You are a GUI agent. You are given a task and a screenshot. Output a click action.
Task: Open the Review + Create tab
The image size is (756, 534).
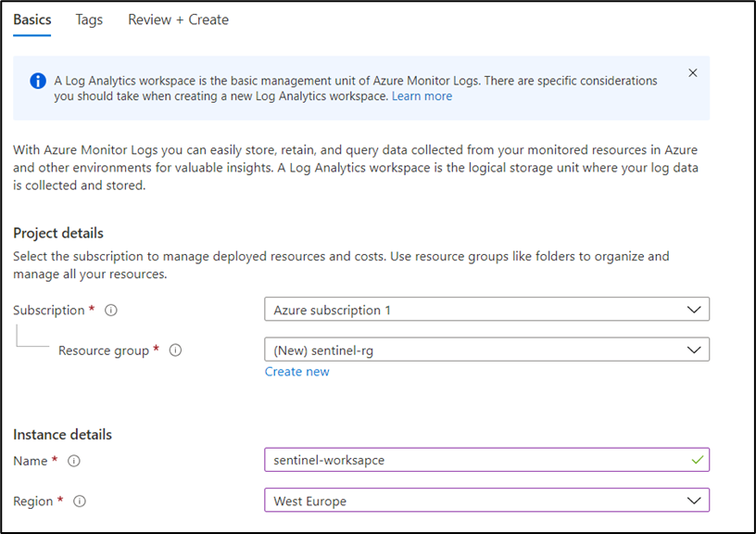click(x=179, y=19)
